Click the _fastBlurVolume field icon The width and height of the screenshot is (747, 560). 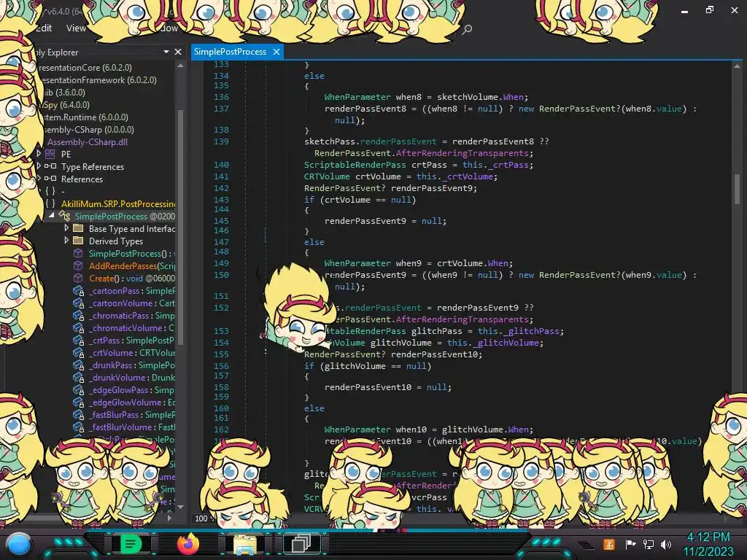pos(78,427)
